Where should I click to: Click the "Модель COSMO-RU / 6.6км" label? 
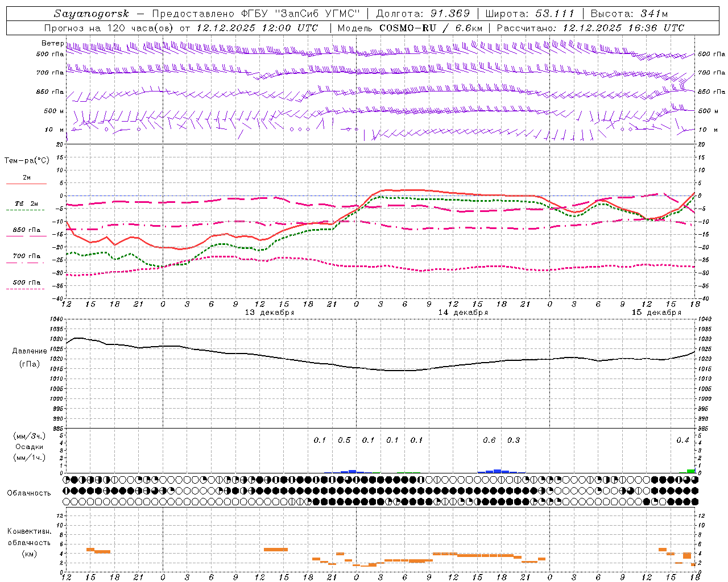click(x=410, y=28)
